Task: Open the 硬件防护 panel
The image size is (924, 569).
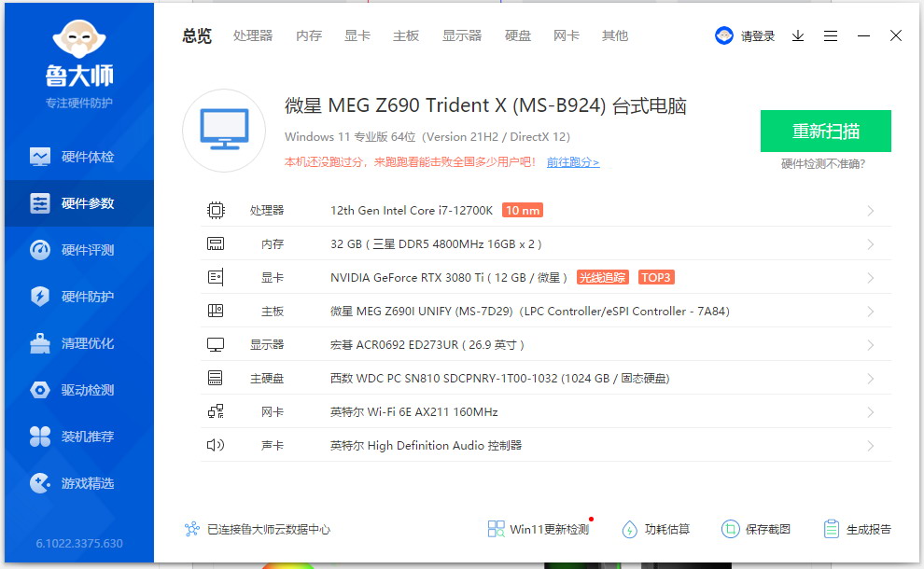Action: coord(78,297)
